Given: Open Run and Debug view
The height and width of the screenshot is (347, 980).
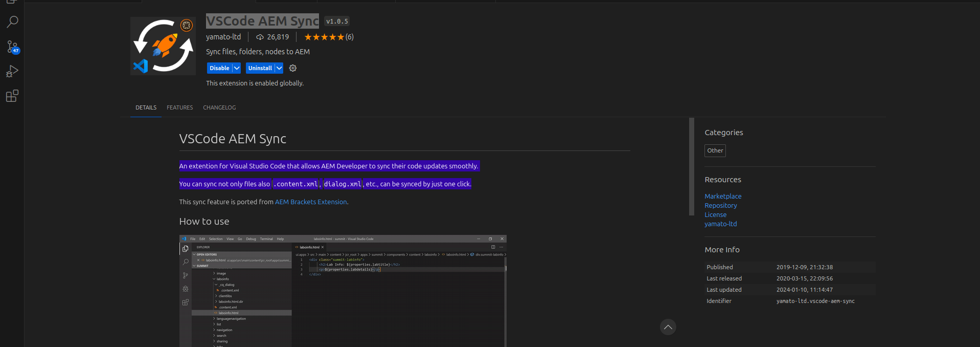Looking at the screenshot, I should tap(12, 71).
